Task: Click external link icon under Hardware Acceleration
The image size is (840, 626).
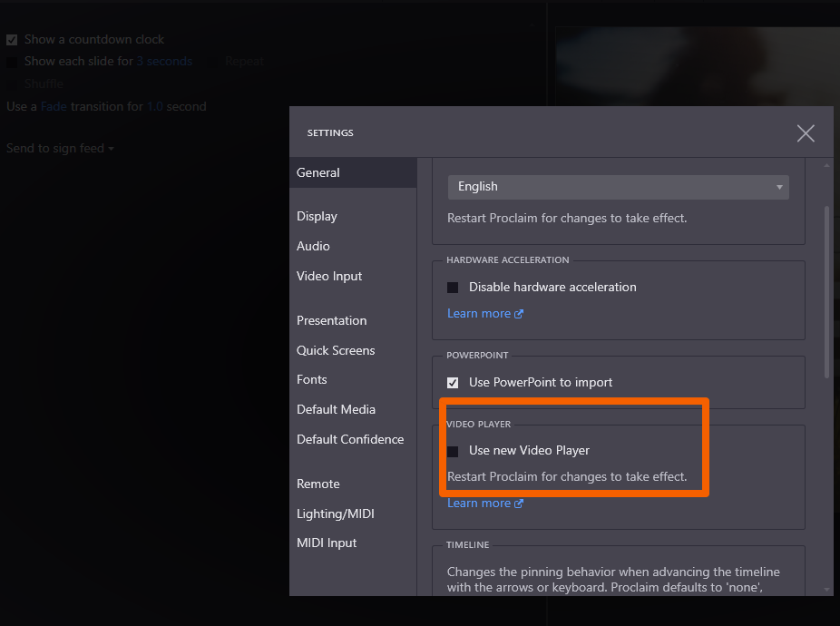Action: pyautogui.click(x=519, y=314)
